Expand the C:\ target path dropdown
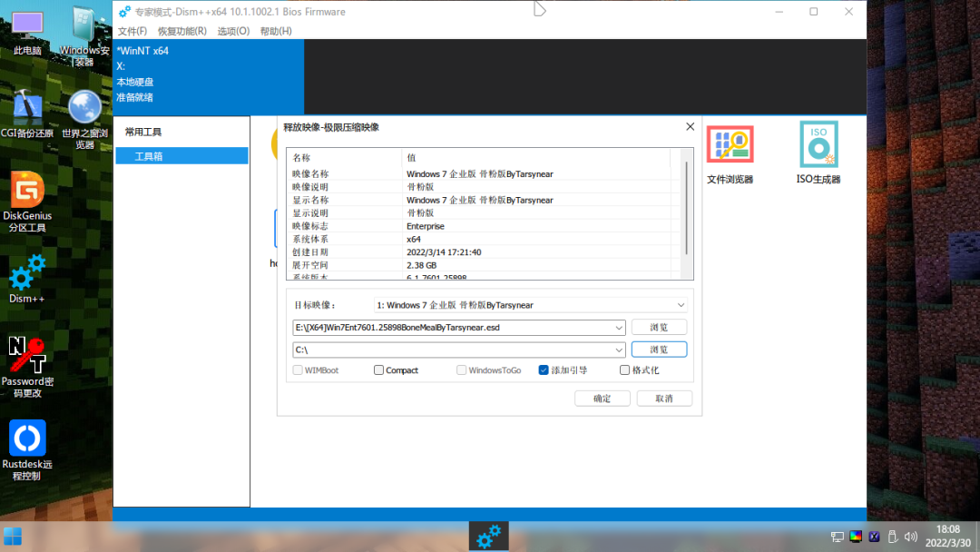Image resolution: width=980 pixels, height=552 pixels. coord(619,350)
